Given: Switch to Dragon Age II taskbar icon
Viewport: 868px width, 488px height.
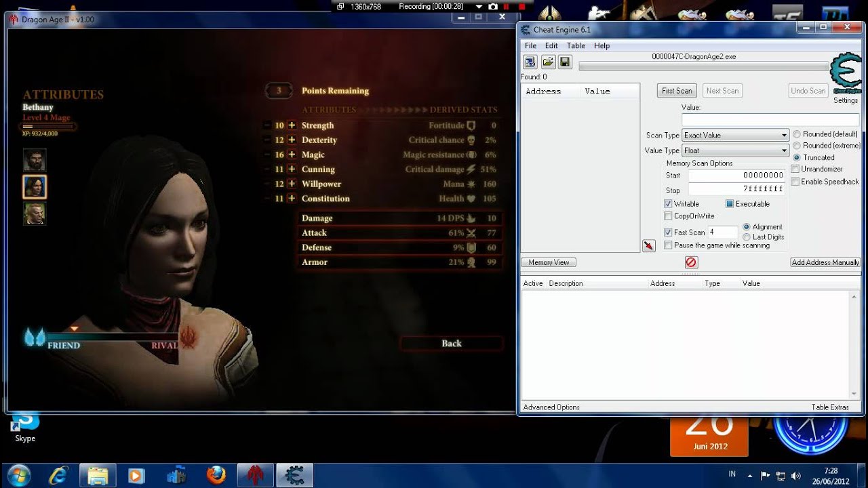Looking at the screenshot, I should coord(255,476).
